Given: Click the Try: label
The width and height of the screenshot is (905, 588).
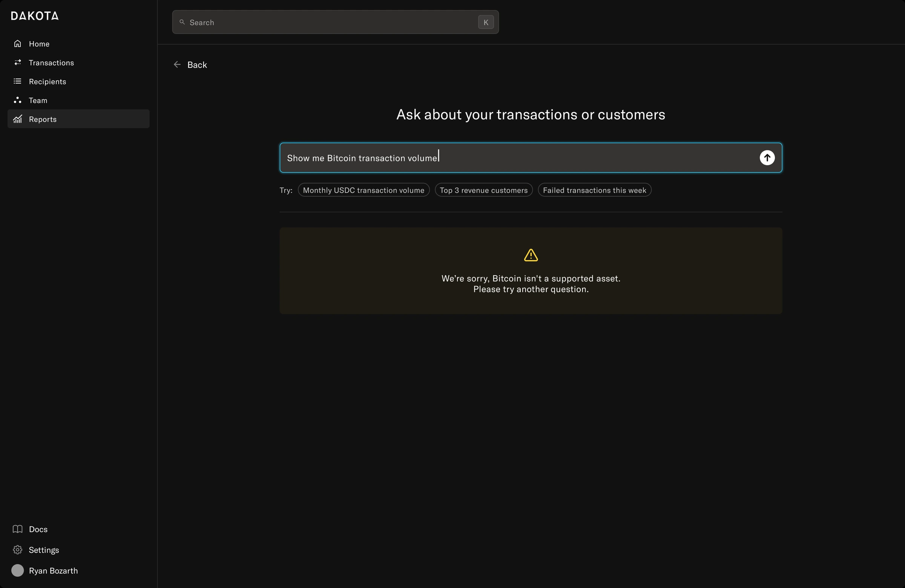Looking at the screenshot, I should (286, 190).
